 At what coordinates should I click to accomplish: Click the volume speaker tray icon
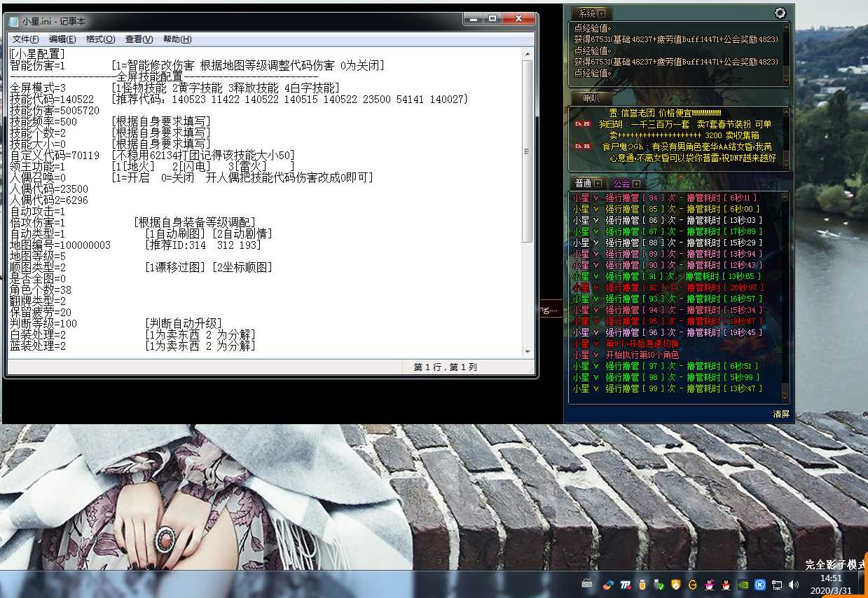[793, 584]
